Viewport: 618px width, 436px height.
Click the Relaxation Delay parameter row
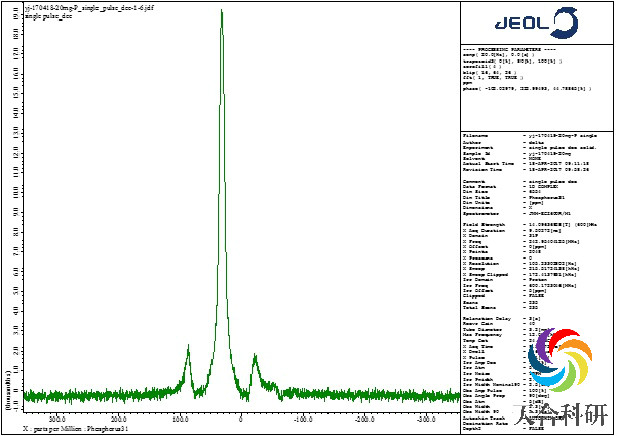[x=500, y=314]
